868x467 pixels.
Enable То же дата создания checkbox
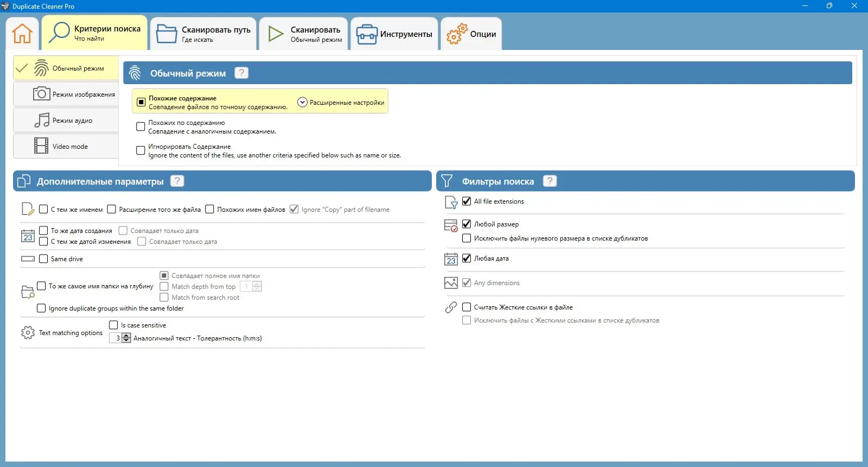(x=43, y=230)
